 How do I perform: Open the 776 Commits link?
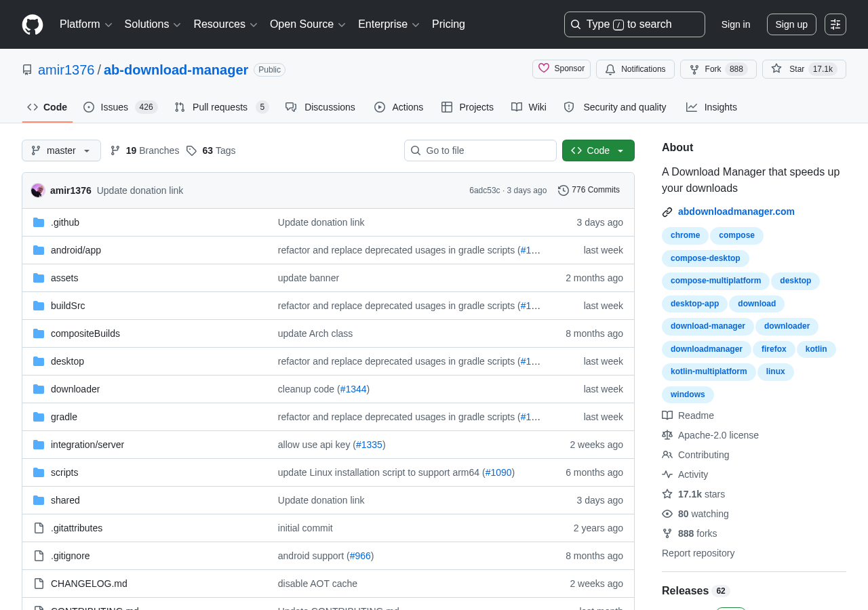[x=589, y=190]
